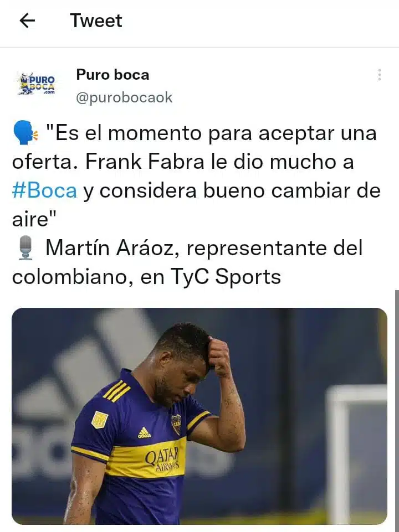Click the gold league patch on sleeve
399x532 pixels.
pyautogui.click(x=100, y=420)
